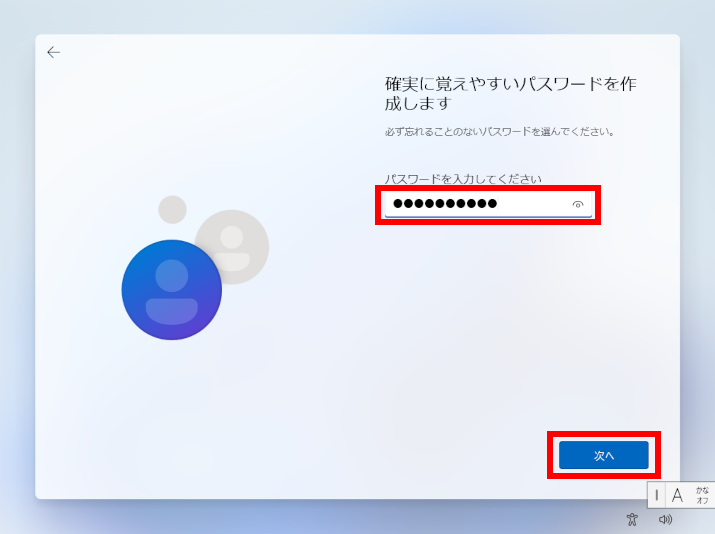The height and width of the screenshot is (534, 715).
Task: Click the blue underline of the password box
Action: [488, 217]
